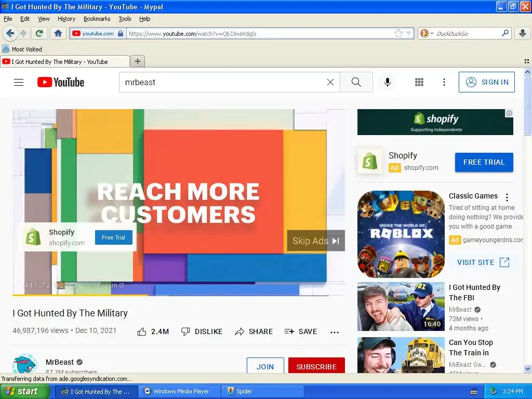Go back with the browser back arrow
Viewport: 532px width, 399px height.
10,33
